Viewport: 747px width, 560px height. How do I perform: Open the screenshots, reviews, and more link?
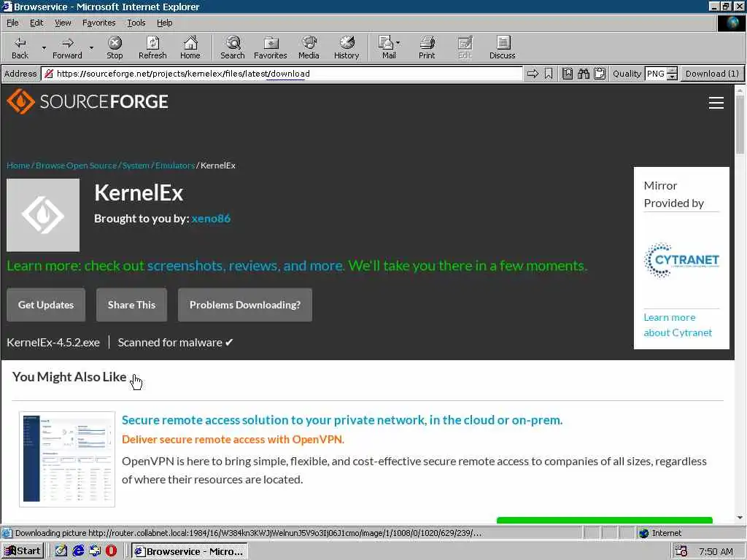tap(245, 265)
